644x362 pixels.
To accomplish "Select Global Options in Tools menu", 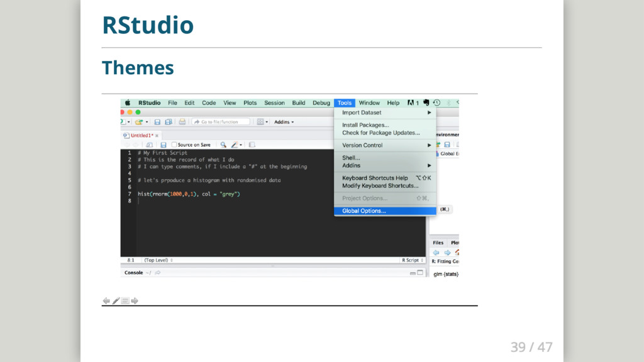I will pos(364,211).
